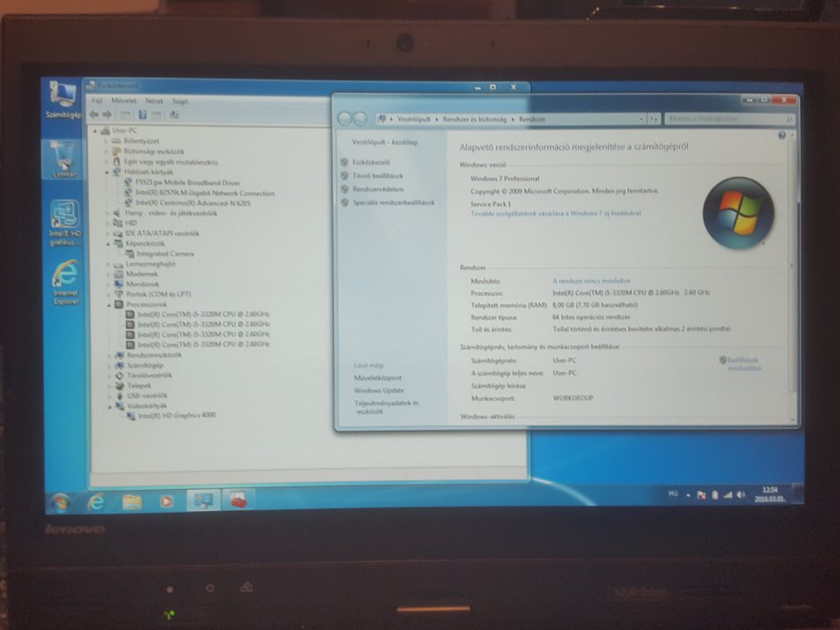The height and width of the screenshot is (630, 840).
Task: Click the HU language indicator in taskbar
Action: coord(673,493)
